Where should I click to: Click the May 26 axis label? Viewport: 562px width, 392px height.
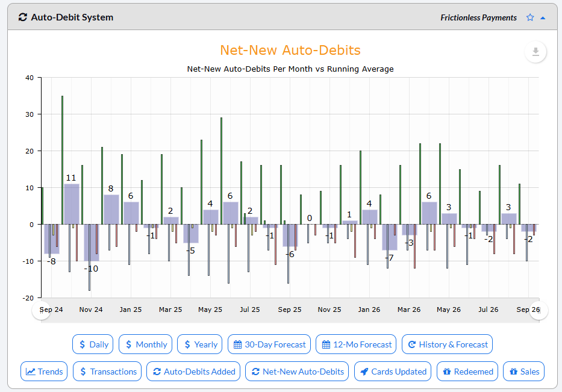point(449,310)
